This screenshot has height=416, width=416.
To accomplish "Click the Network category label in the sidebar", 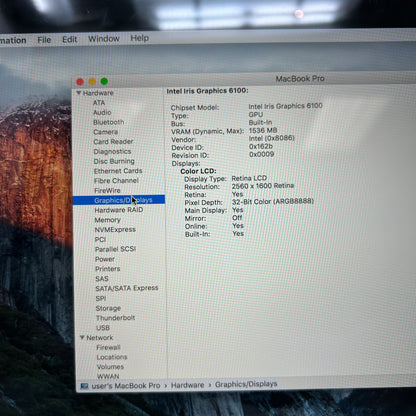I will point(100,338).
